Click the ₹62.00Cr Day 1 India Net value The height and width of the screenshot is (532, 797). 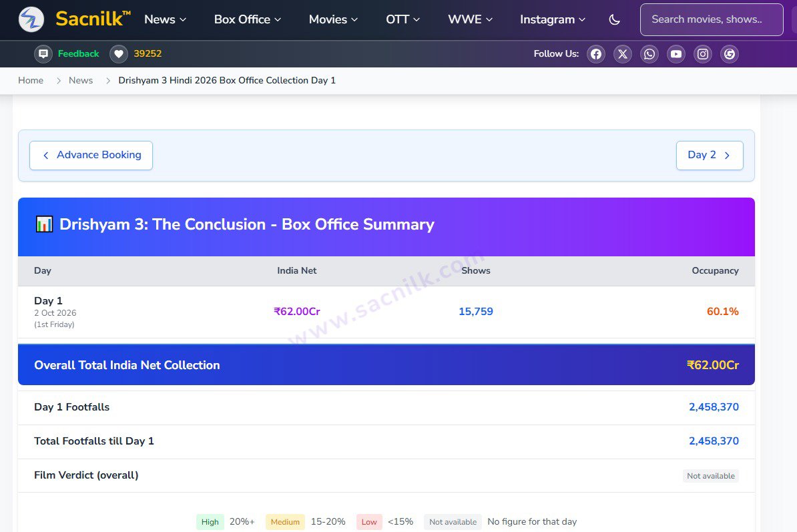coord(297,312)
